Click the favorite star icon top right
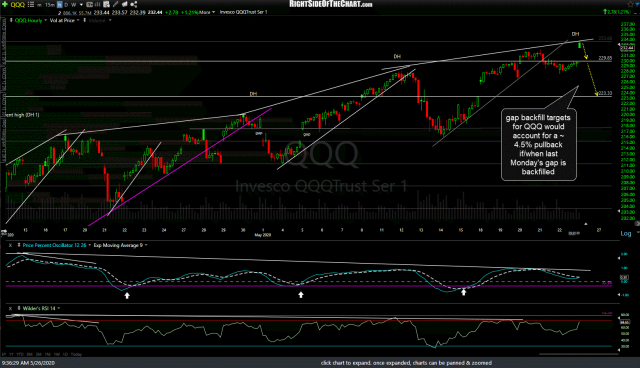Screen dimensions: 640x368 point(632,4)
